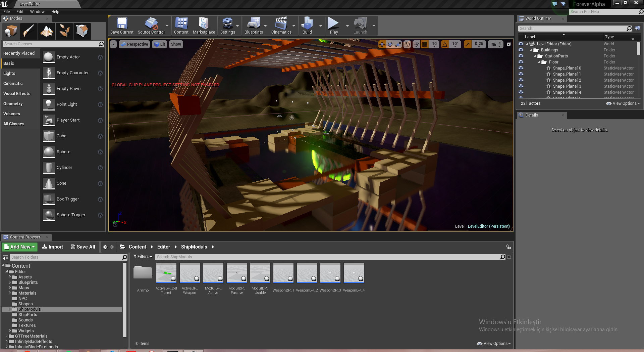Select the Paint mode brush icon
This screenshot has height=352, width=644.
(29, 31)
